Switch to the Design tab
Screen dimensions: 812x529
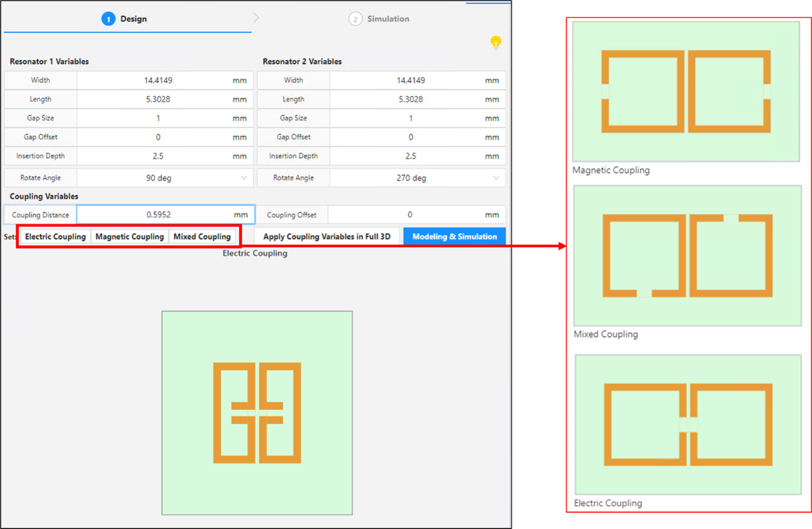(133, 19)
